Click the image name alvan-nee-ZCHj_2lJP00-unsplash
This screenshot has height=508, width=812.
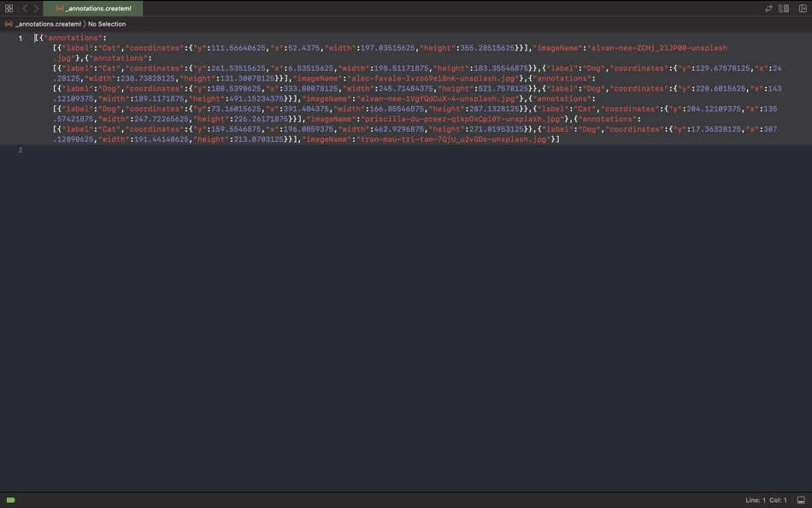tap(657, 48)
